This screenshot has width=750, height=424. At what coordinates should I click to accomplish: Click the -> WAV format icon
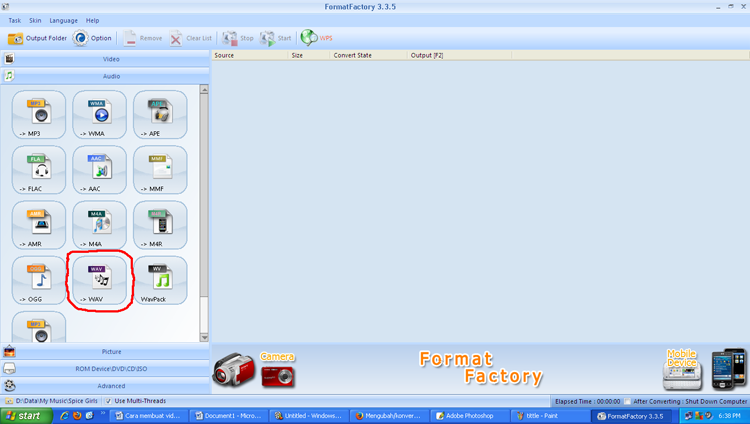[99, 280]
